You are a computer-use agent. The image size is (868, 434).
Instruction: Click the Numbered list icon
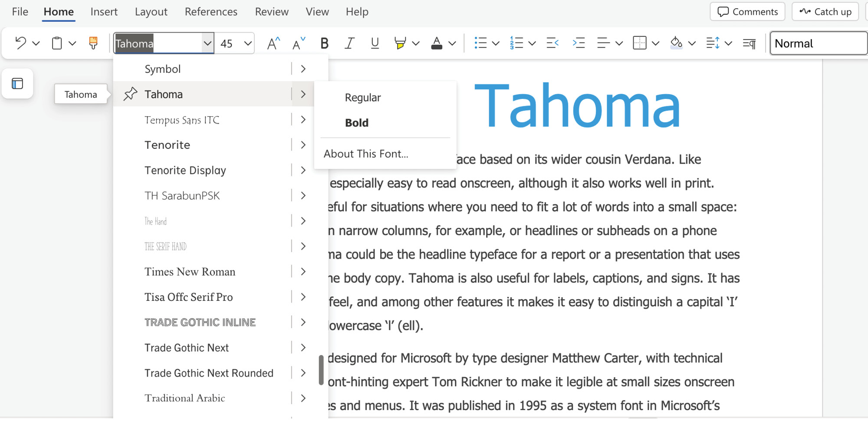(x=517, y=43)
